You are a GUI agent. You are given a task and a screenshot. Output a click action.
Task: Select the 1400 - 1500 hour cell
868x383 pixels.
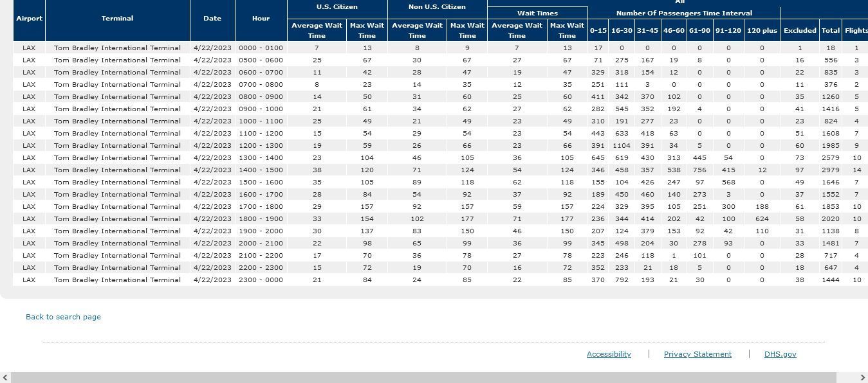click(261, 170)
